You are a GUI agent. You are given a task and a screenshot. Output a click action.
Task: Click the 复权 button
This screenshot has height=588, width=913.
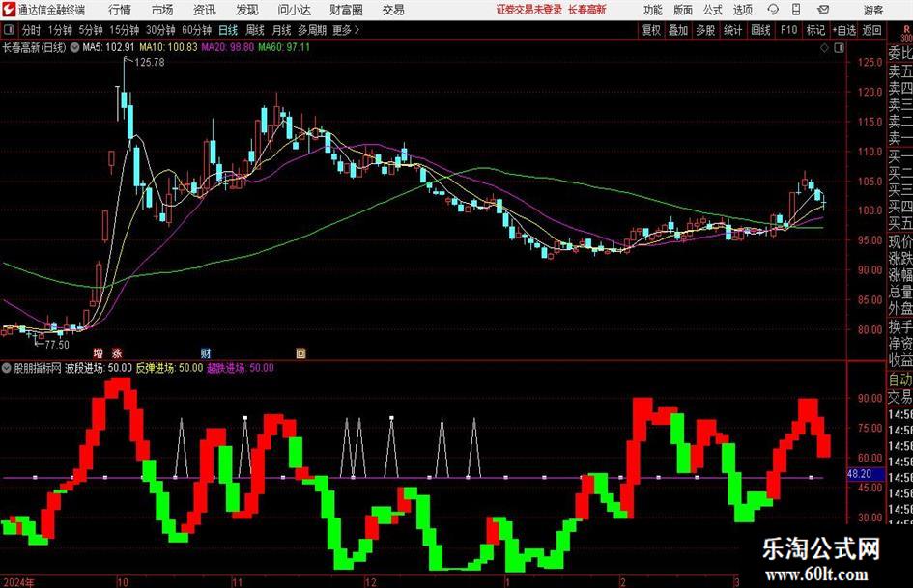pyautogui.click(x=651, y=30)
